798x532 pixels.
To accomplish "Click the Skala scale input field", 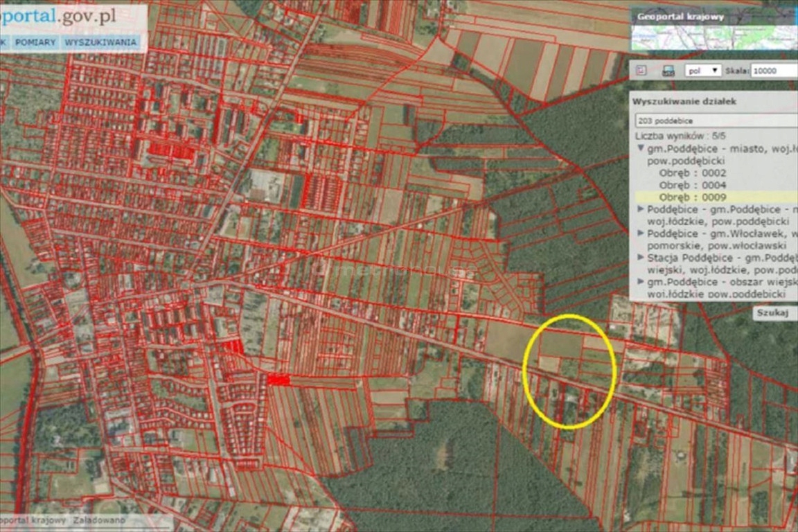I will pyautogui.click(x=774, y=71).
